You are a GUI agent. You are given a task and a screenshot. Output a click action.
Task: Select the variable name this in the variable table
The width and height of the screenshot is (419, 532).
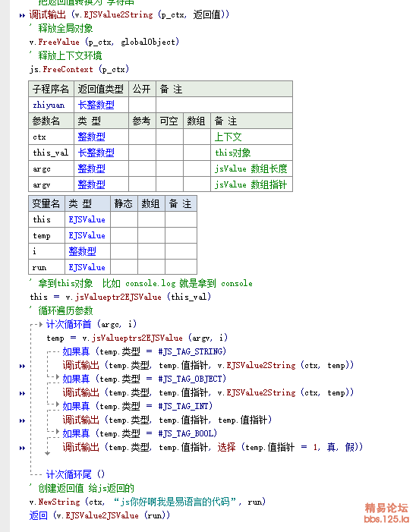pyautogui.click(x=47, y=219)
